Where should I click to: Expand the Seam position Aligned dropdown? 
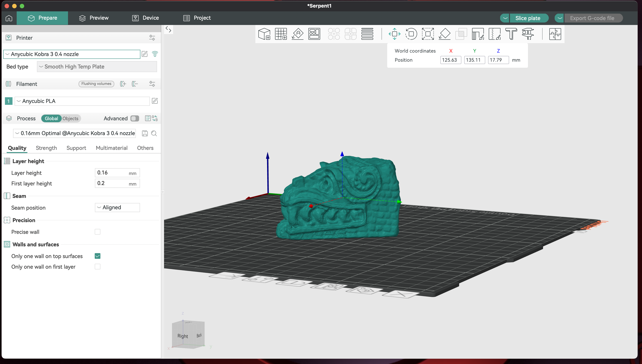(x=117, y=208)
